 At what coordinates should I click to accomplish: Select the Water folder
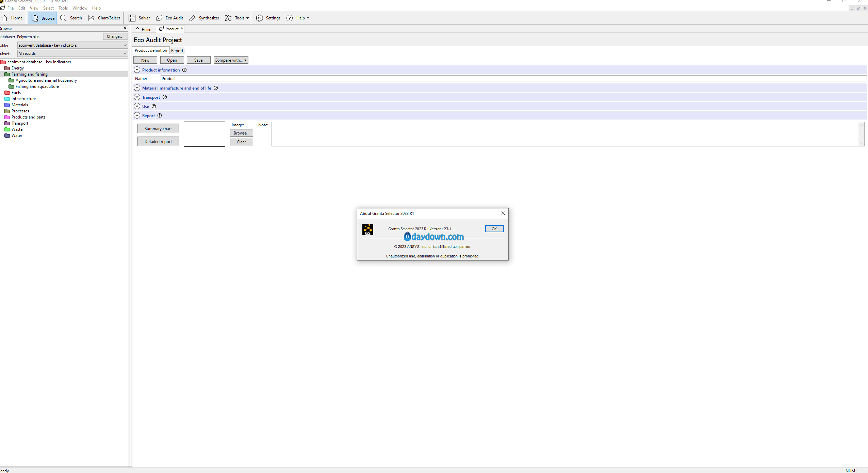click(13, 136)
